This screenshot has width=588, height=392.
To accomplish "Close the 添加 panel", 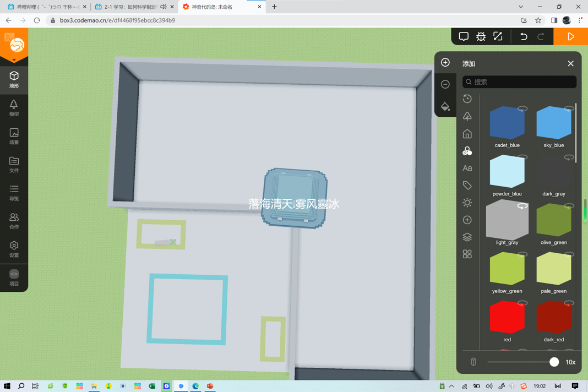I will coord(570,63).
